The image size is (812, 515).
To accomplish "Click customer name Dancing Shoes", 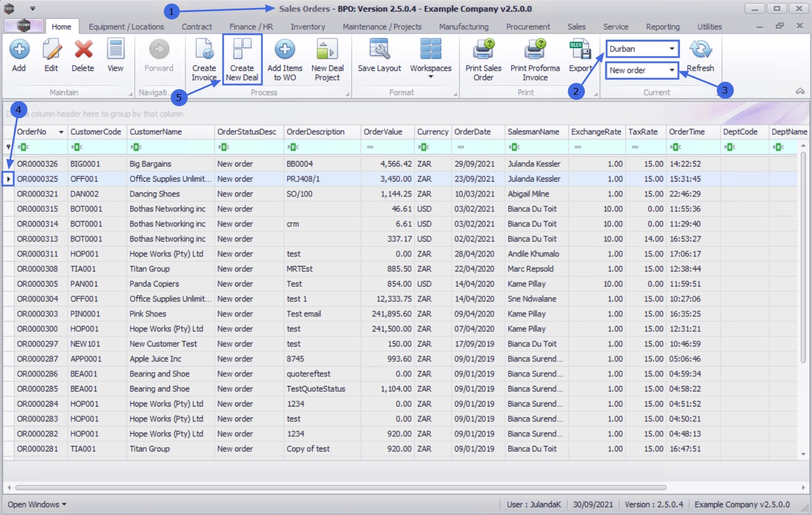I will click(154, 194).
